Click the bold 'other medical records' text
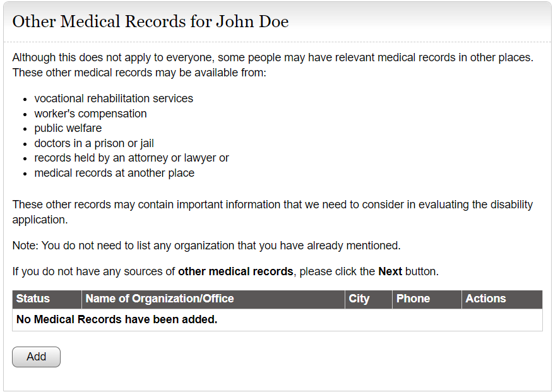The height and width of the screenshot is (392, 553). pos(235,271)
